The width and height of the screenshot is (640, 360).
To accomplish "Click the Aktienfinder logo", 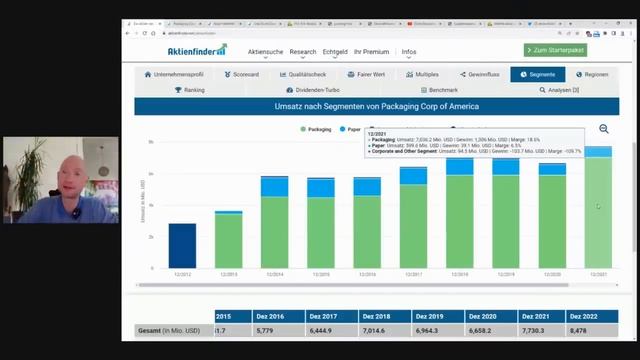I will pyautogui.click(x=197, y=50).
